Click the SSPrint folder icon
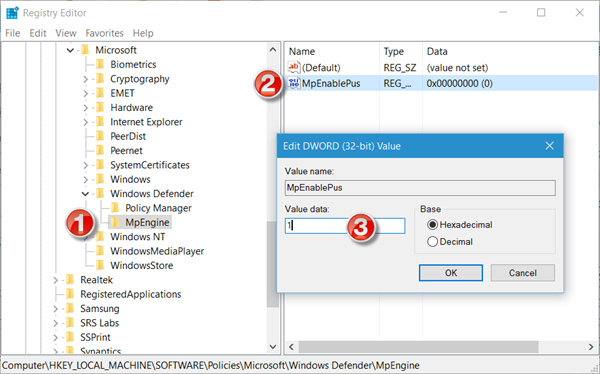600x374 pixels. point(70,337)
